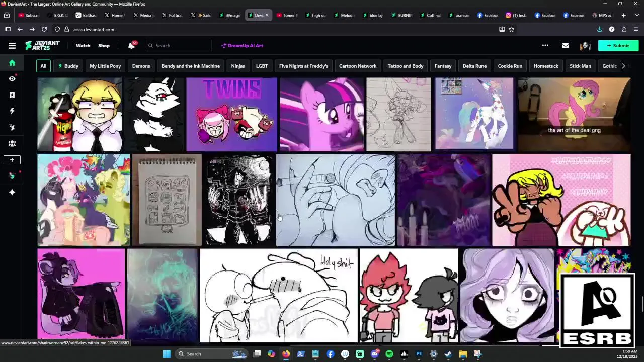Select the My Little Pony topic chip
644x362 pixels.
[105, 66]
